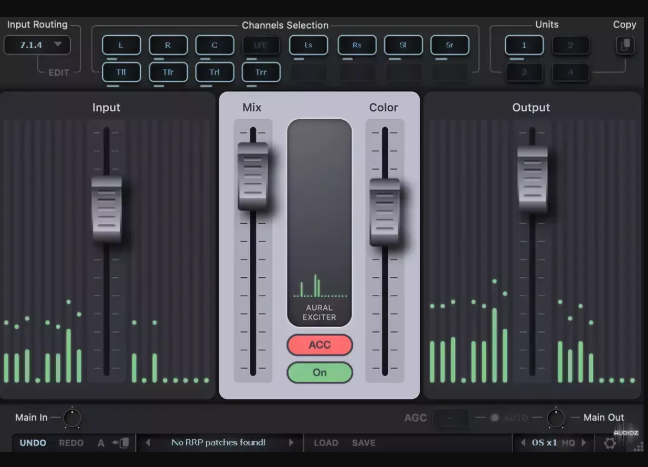Click the Copy unit icon

[x=625, y=45]
